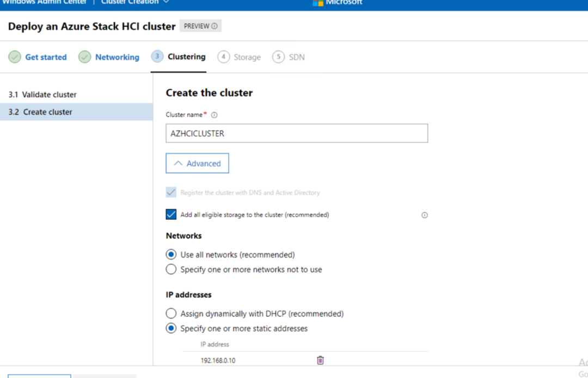Click the Create the cluster heading
Screen dimensions: 588x378
[x=209, y=93]
